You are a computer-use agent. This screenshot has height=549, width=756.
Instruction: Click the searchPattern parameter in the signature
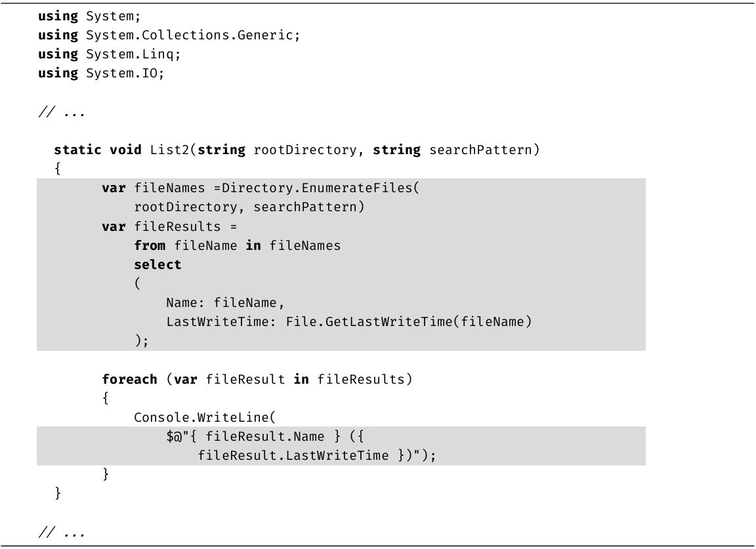482,150
